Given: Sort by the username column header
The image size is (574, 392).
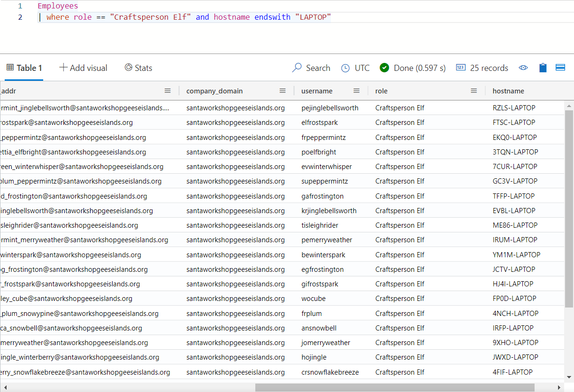Looking at the screenshot, I should (317, 91).
